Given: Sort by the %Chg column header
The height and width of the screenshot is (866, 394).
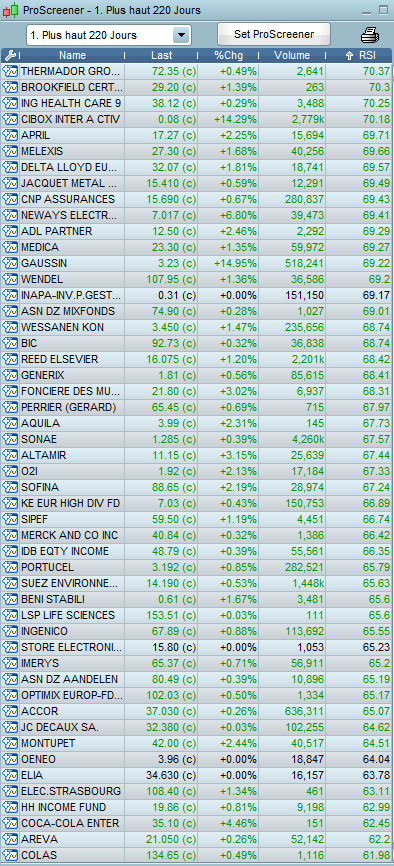Looking at the screenshot, I should [228, 55].
